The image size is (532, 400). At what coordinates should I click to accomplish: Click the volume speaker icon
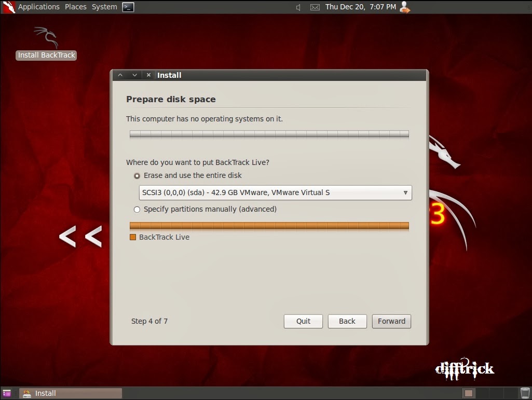[x=298, y=7]
